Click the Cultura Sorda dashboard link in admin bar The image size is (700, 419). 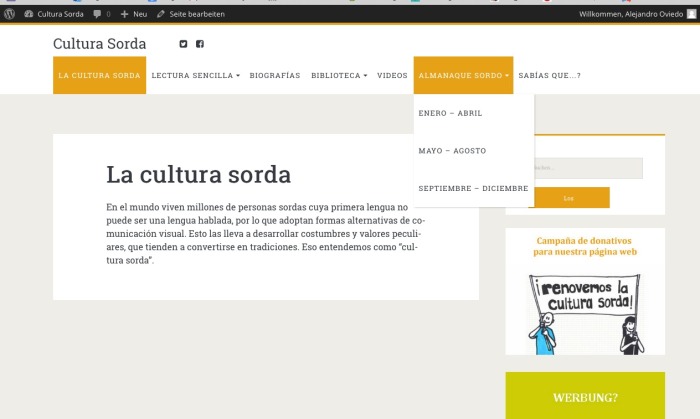click(54, 14)
